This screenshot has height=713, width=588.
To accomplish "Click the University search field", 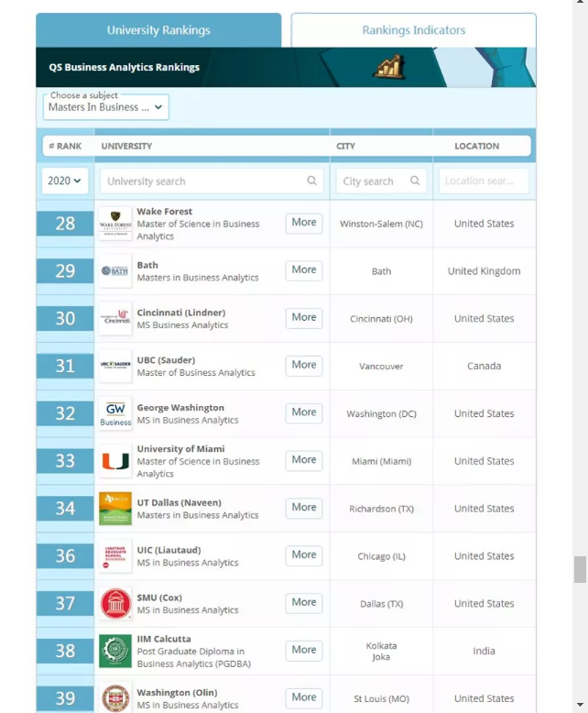I will pos(212,181).
